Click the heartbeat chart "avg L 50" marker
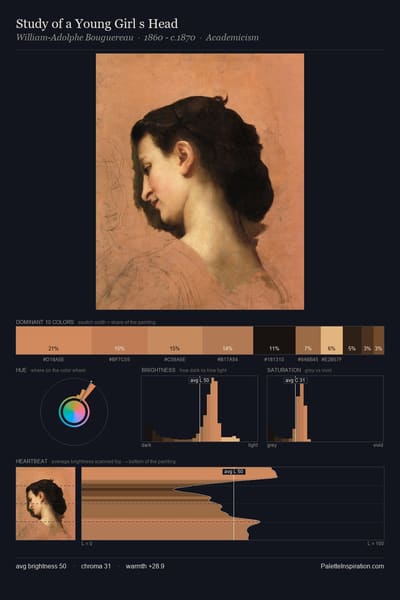 click(x=234, y=471)
